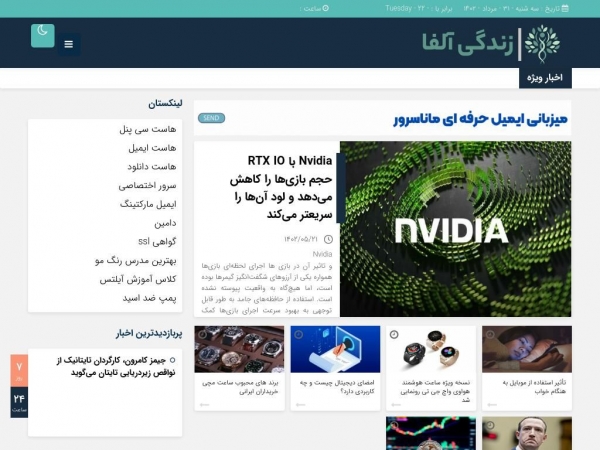Click the arrow icon on the smartwatch card
Screen dimensions: 600x450
pos(396,404)
